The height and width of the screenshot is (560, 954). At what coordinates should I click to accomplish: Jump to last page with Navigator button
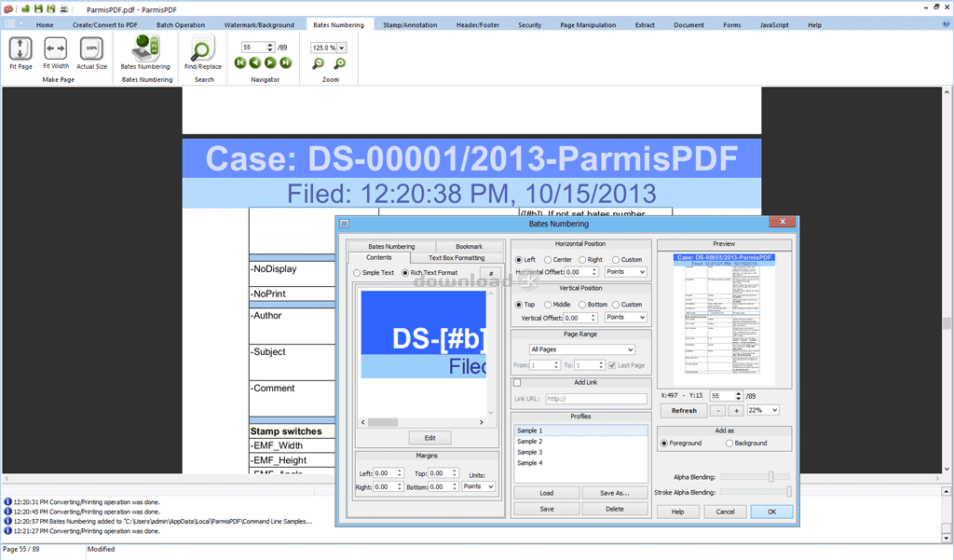click(286, 62)
